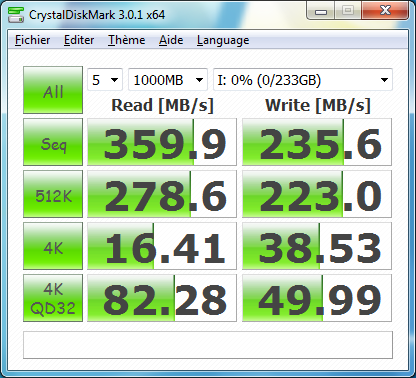Click the 4K write result 38.53

[317, 246]
